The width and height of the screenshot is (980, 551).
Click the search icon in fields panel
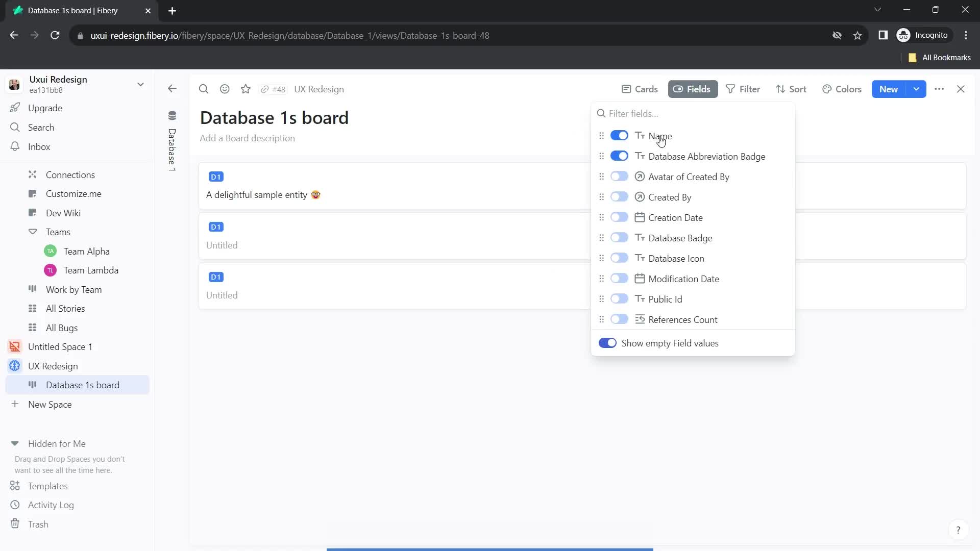pos(602,114)
